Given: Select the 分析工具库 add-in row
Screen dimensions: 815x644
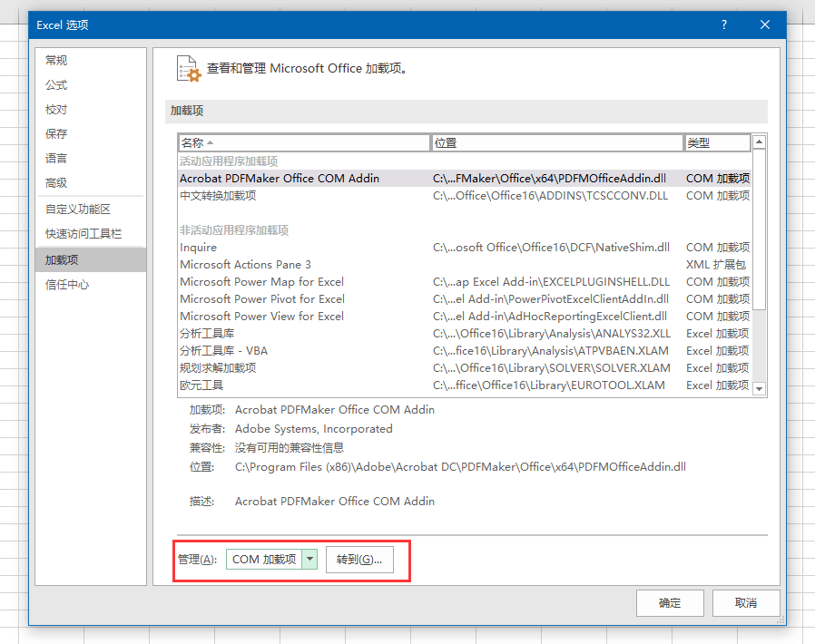Looking at the screenshot, I should point(464,334).
